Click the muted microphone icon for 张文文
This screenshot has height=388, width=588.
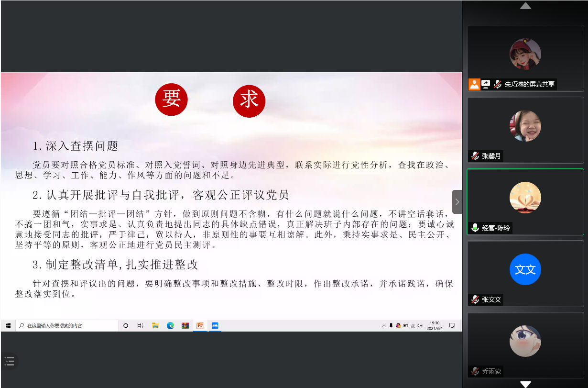475,299
